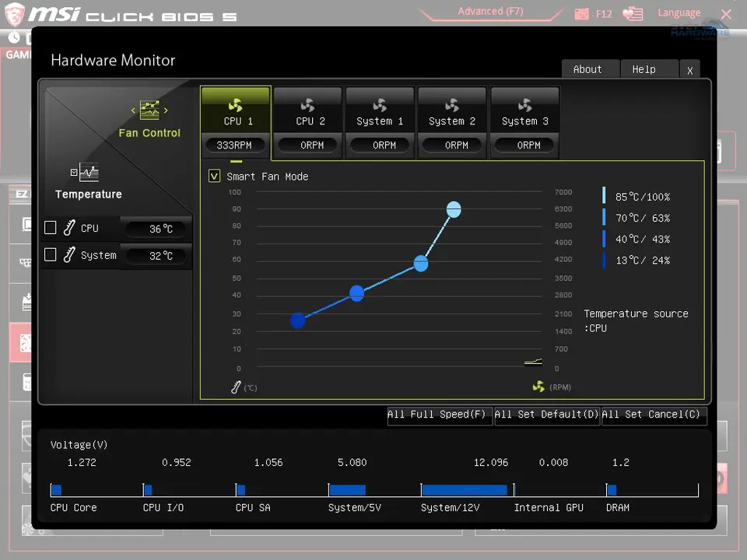747x560 pixels.
Task: Click the System thermometer icon
Action: click(69, 255)
